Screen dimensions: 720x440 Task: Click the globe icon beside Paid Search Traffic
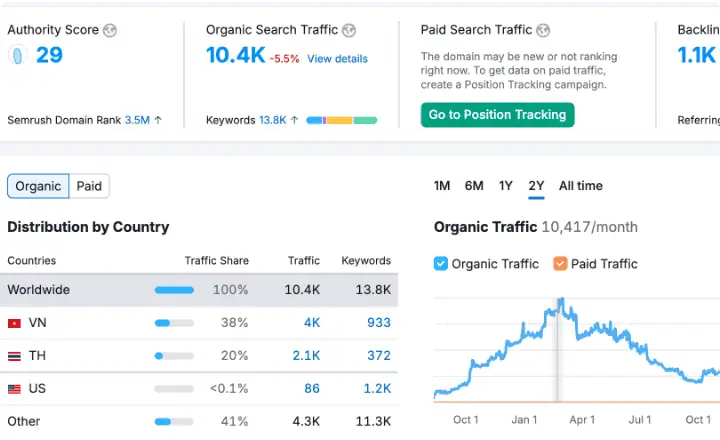542,30
